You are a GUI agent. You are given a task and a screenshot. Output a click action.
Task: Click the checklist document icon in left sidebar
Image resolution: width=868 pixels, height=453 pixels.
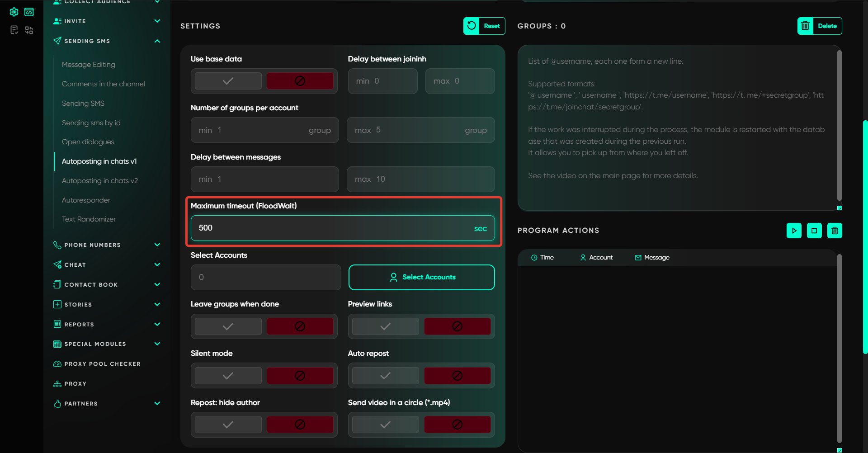coord(14,30)
